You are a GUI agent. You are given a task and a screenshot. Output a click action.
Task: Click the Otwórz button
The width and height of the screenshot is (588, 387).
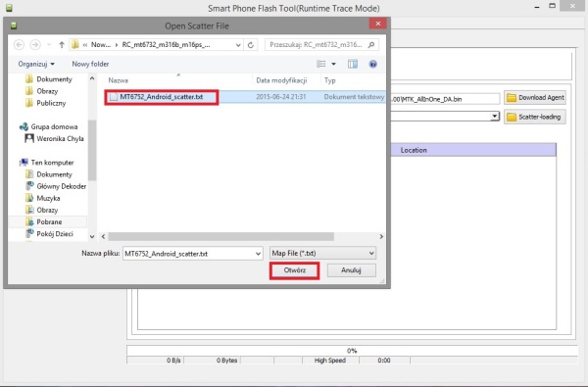294,270
